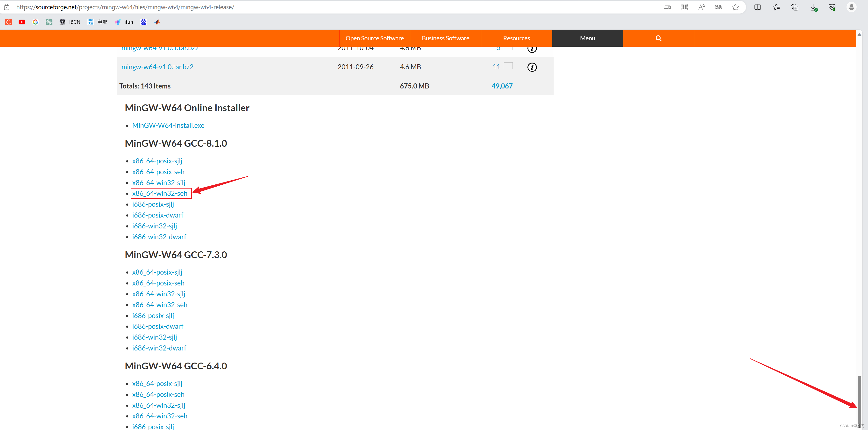Click the Read aloud icon in address bar
This screenshot has width=868, height=430.
[x=701, y=7]
